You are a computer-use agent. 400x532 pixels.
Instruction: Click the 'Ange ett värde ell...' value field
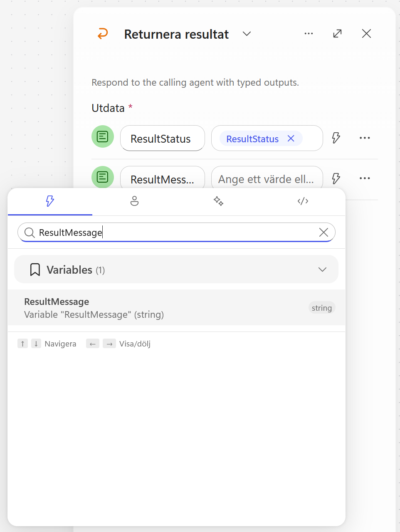[x=267, y=178]
